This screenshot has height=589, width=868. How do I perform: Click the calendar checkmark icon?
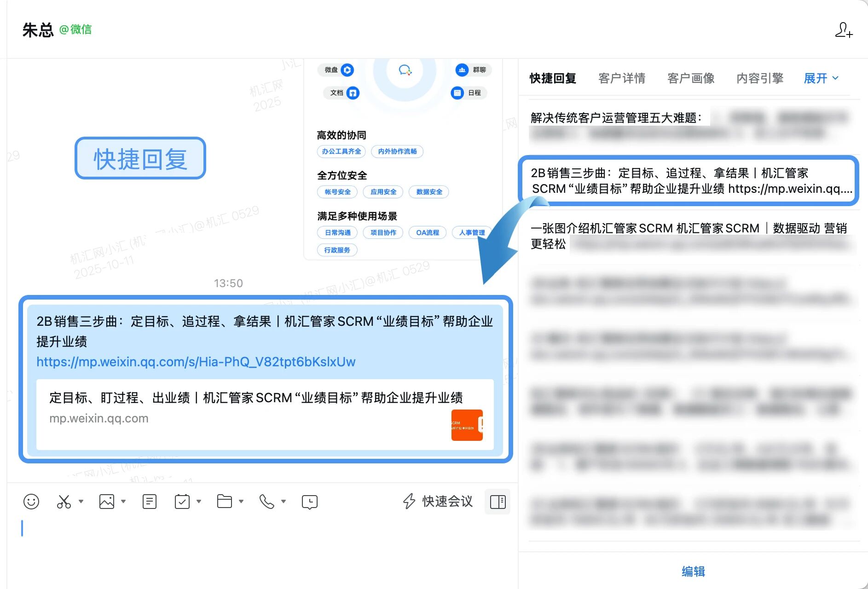pyautogui.click(x=182, y=501)
